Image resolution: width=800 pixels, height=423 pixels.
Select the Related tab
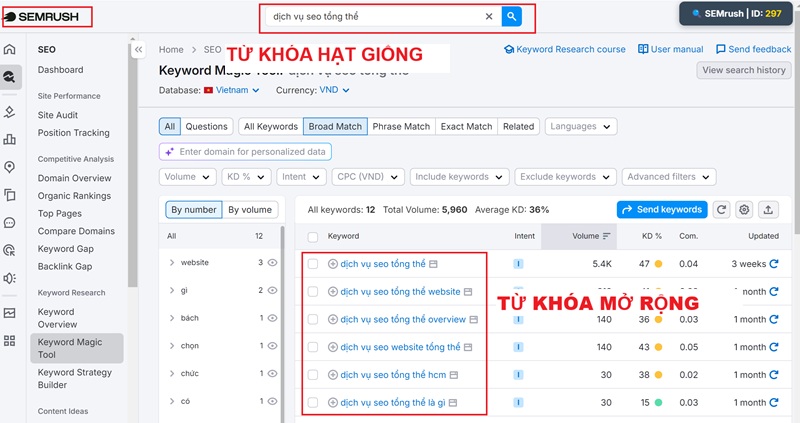(x=518, y=127)
